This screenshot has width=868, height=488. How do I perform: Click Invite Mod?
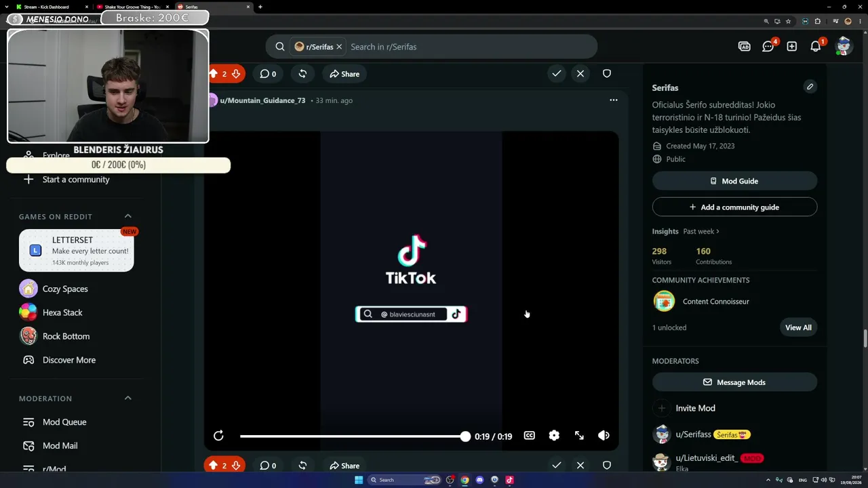coord(695,408)
